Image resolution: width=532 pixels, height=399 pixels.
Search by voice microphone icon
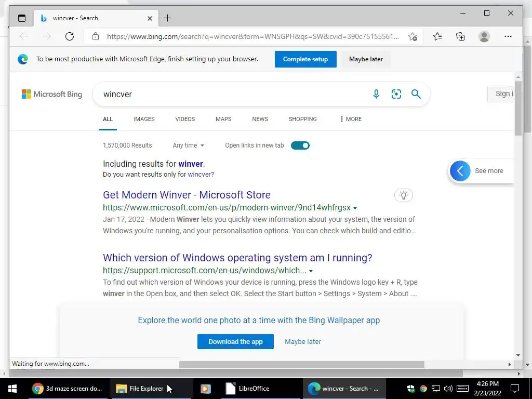pyautogui.click(x=376, y=94)
